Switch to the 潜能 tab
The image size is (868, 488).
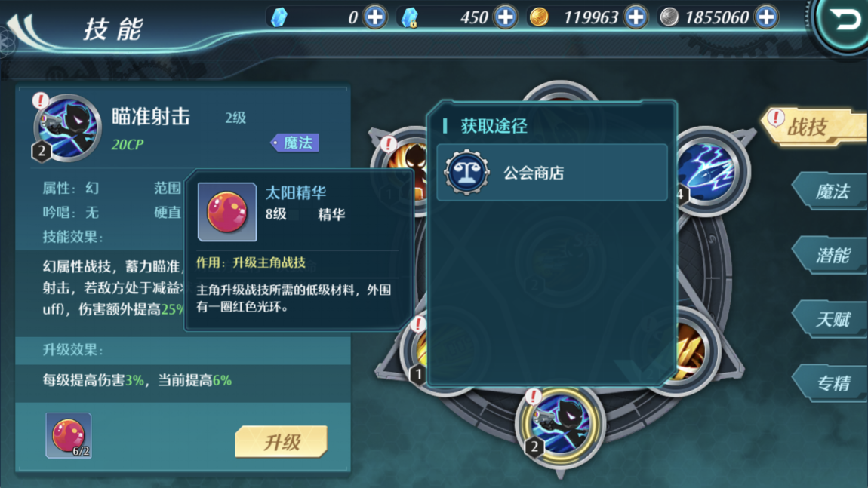tap(830, 255)
